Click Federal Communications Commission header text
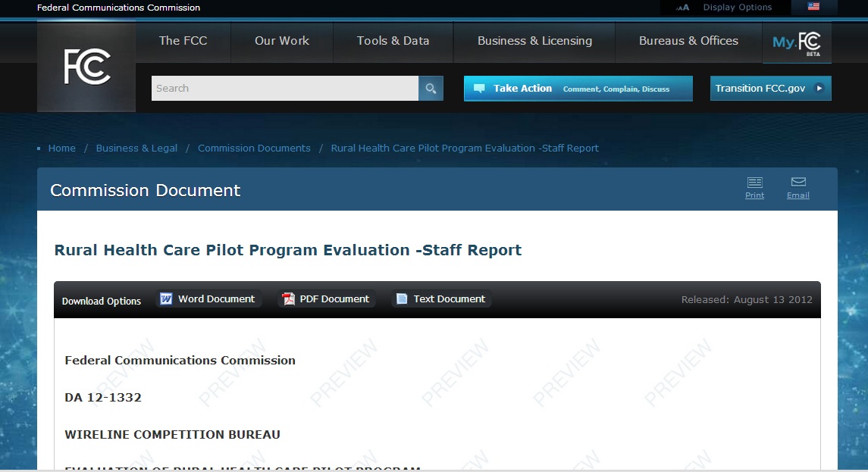Image resolution: width=868 pixels, height=472 pixels. click(x=118, y=8)
